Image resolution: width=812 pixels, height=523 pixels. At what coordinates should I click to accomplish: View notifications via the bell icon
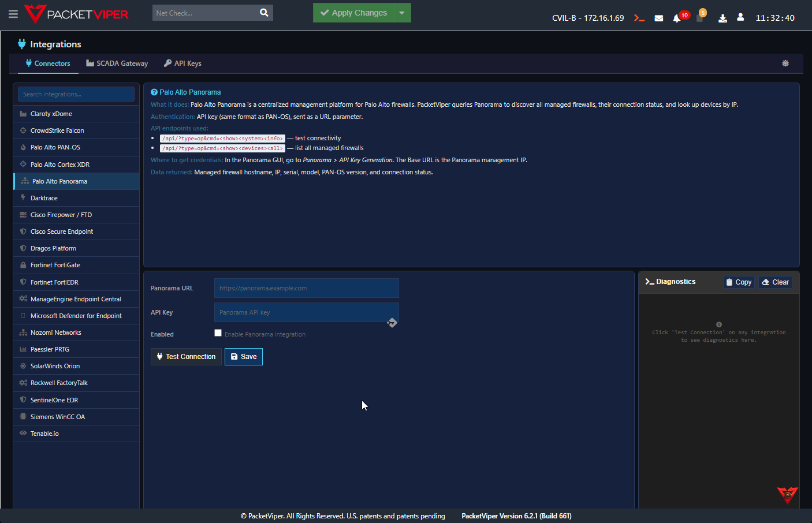[677, 18]
